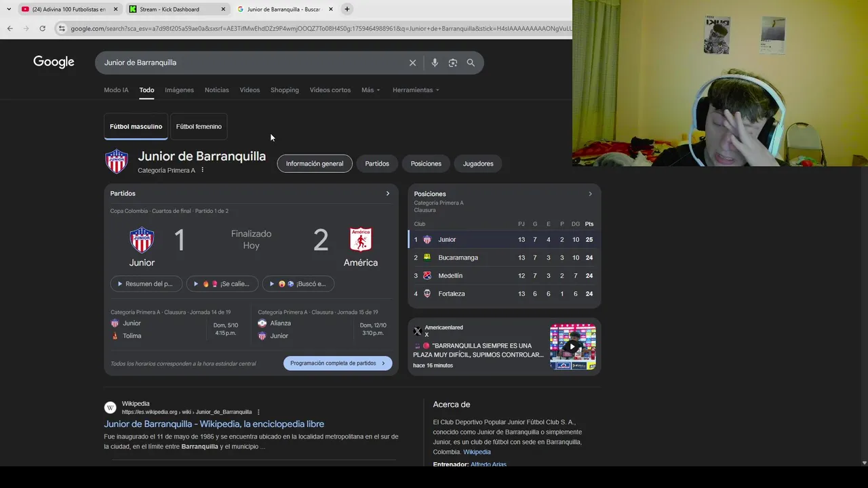The image size is (868, 488).
Task: Open the Videos tab
Action: point(250,90)
